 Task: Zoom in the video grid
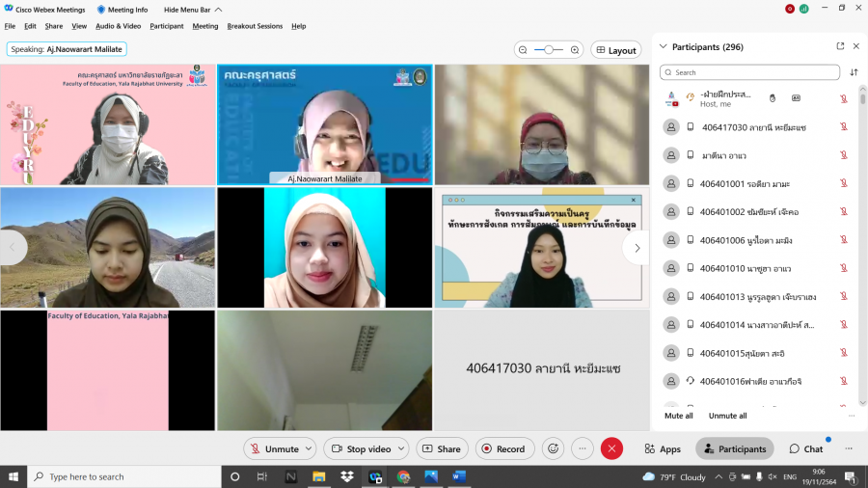pos(575,50)
